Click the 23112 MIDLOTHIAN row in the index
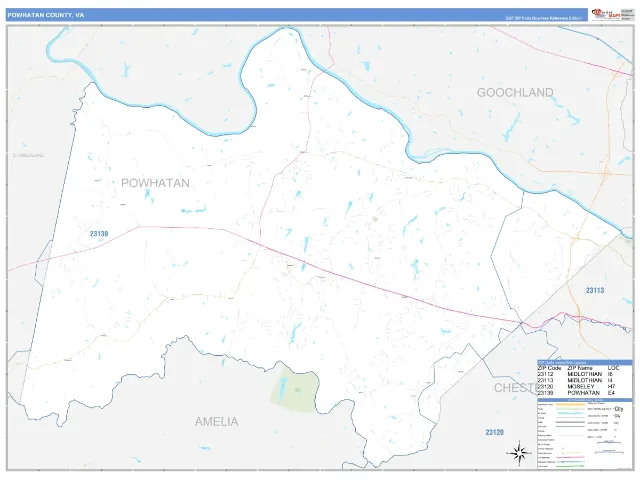This screenshot has height=480, width=640. (576, 374)
